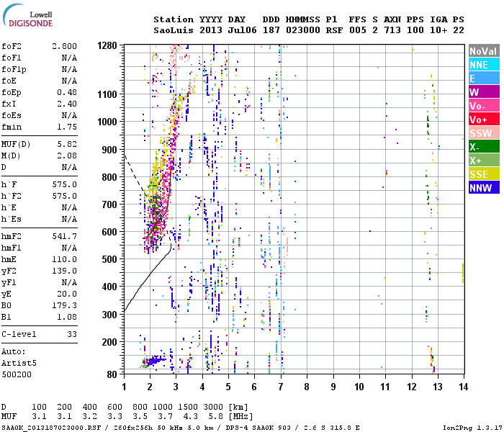Screen dimensions: 504x432
Task: Click the M(D) value 2.08
Action: (67, 156)
